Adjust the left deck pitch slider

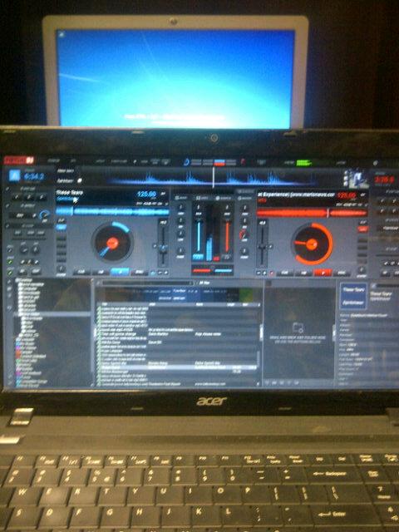click(163, 247)
